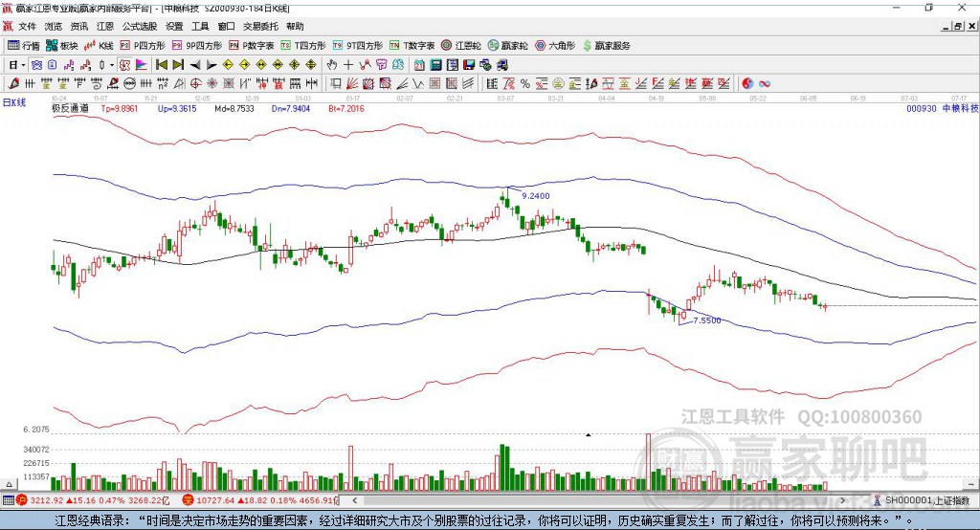
Task: Select the spiral drawing tool
Action: pos(97,83)
